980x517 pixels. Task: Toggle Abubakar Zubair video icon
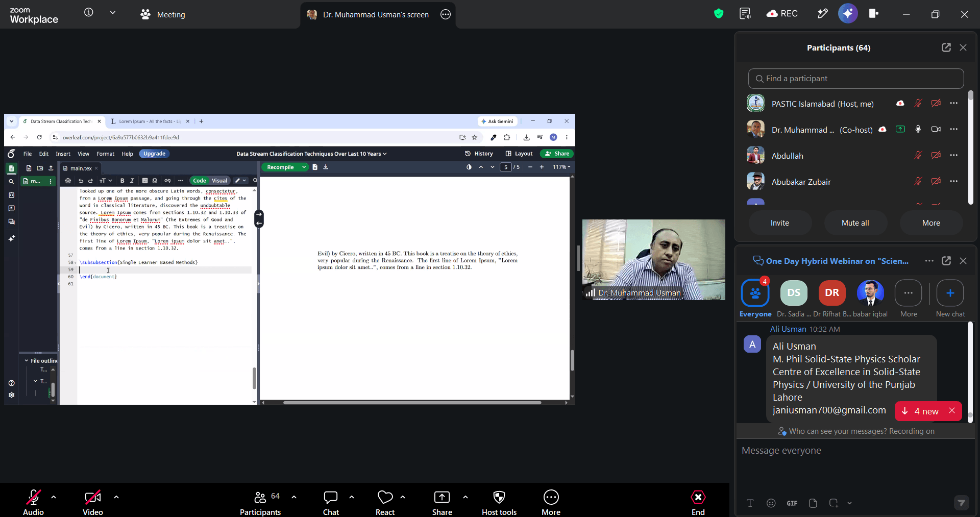pos(936,181)
